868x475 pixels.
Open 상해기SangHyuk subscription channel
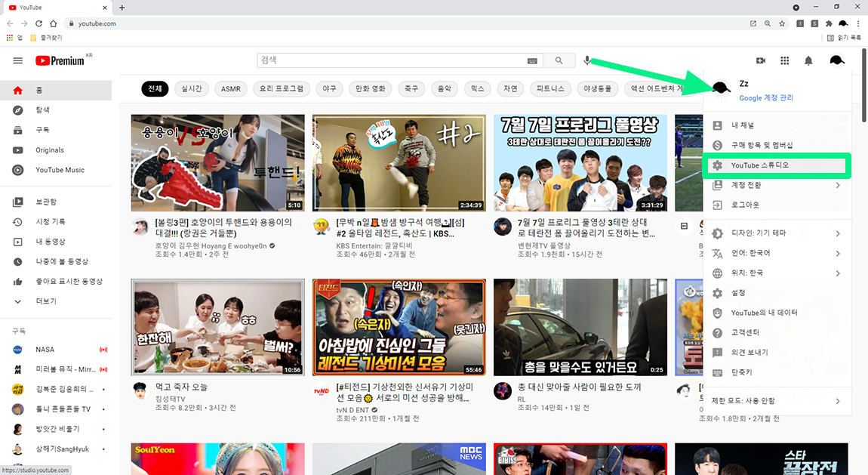pyautogui.click(x=56, y=449)
